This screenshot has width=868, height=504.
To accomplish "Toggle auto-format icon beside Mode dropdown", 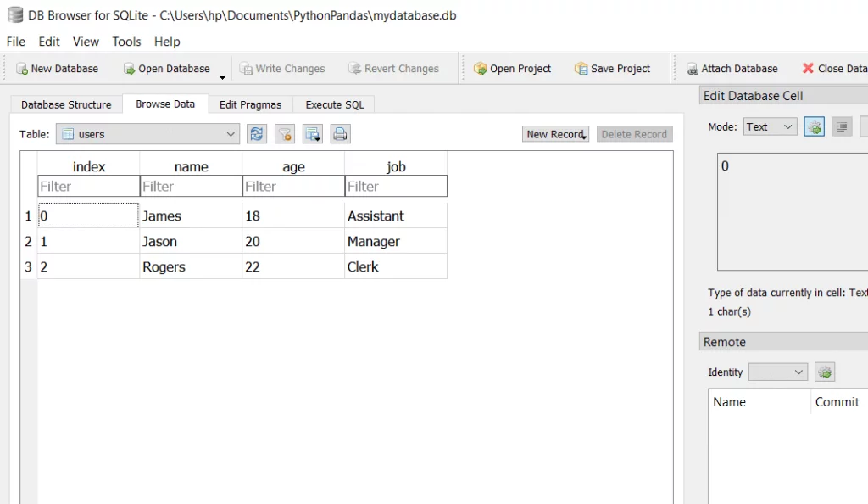I will point(814,126).
